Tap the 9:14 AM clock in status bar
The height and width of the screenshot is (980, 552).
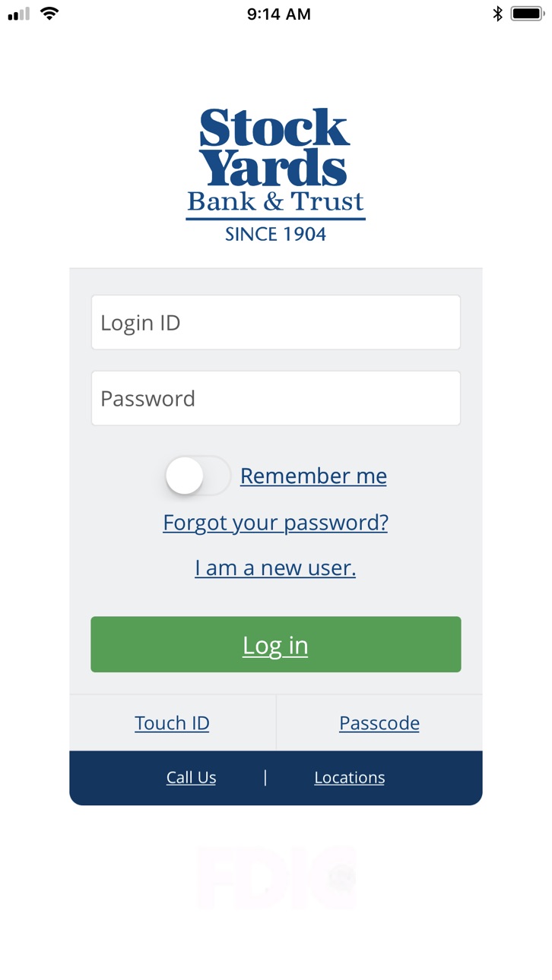[279, 14]
